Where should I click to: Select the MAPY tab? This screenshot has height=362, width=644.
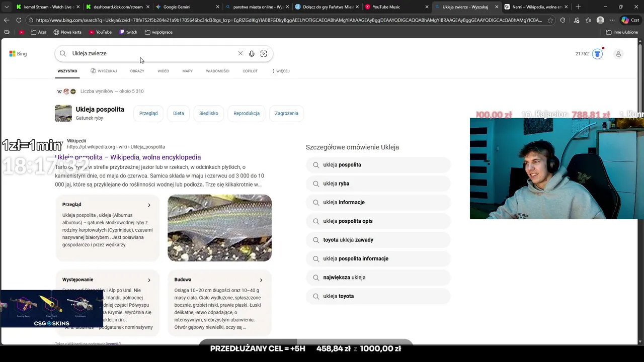click(187, 71)
